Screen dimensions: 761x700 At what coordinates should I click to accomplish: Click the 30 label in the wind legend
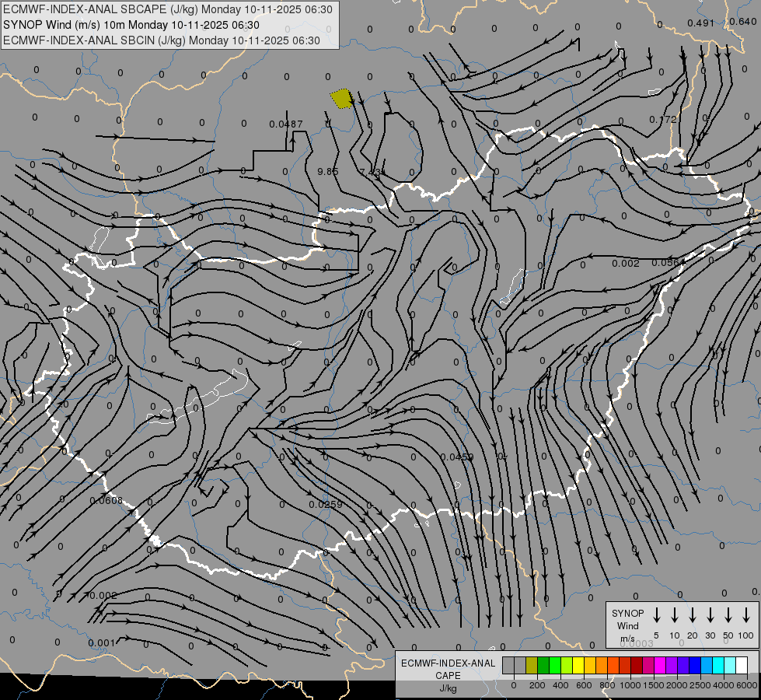pyautogui.click(x=710, y=635)
